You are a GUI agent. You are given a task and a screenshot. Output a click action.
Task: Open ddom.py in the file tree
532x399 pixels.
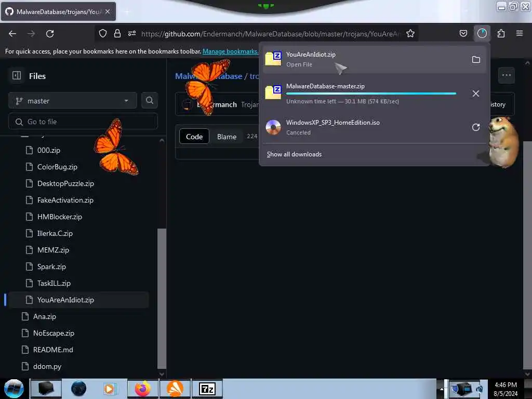[47, 366]
